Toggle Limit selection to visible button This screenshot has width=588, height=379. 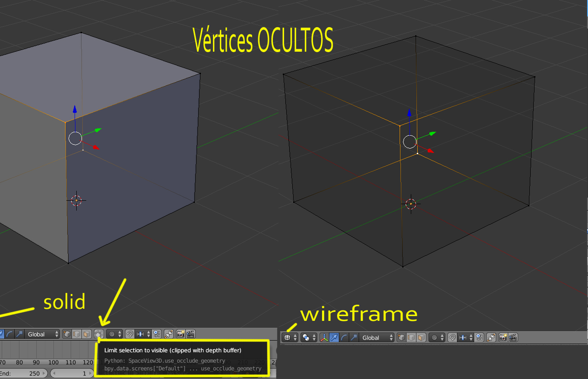pyautogui.click(x=99, y=334)
